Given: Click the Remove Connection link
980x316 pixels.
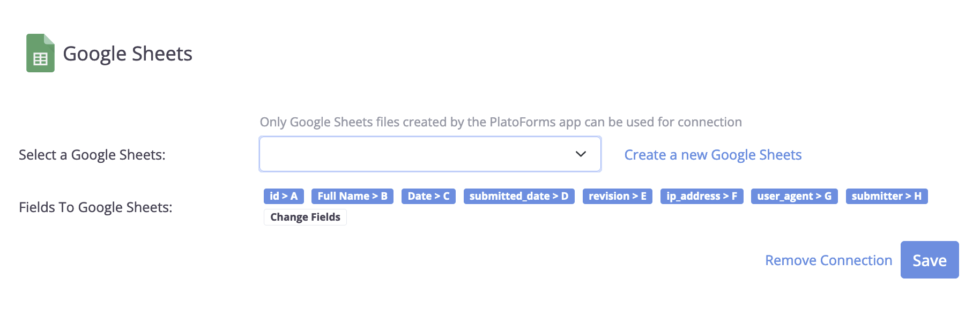Looking at the screenshot, I should (x=828, y=260).
